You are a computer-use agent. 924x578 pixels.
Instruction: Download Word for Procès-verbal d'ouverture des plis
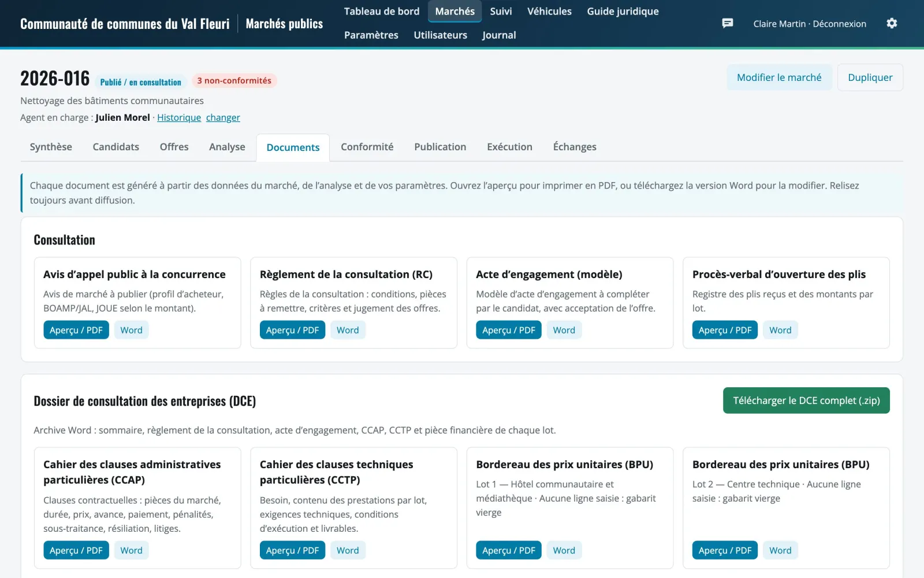tap(780, 330)
